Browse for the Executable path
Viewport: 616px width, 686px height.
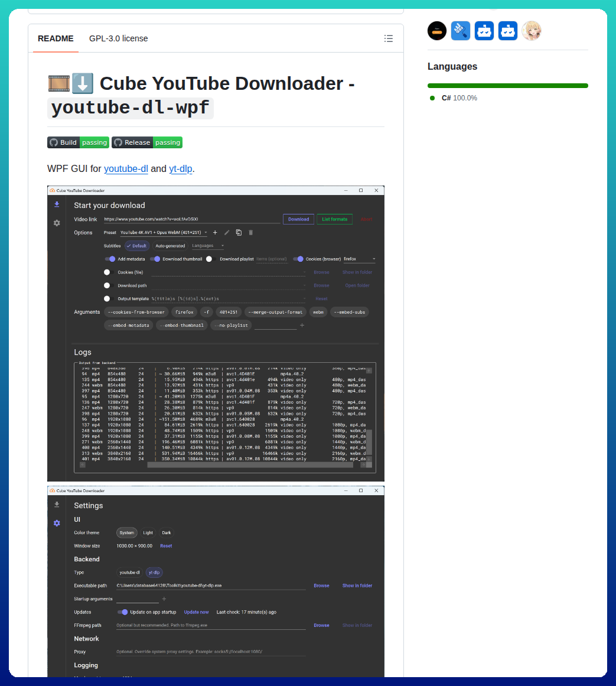[x=321, y=586]
